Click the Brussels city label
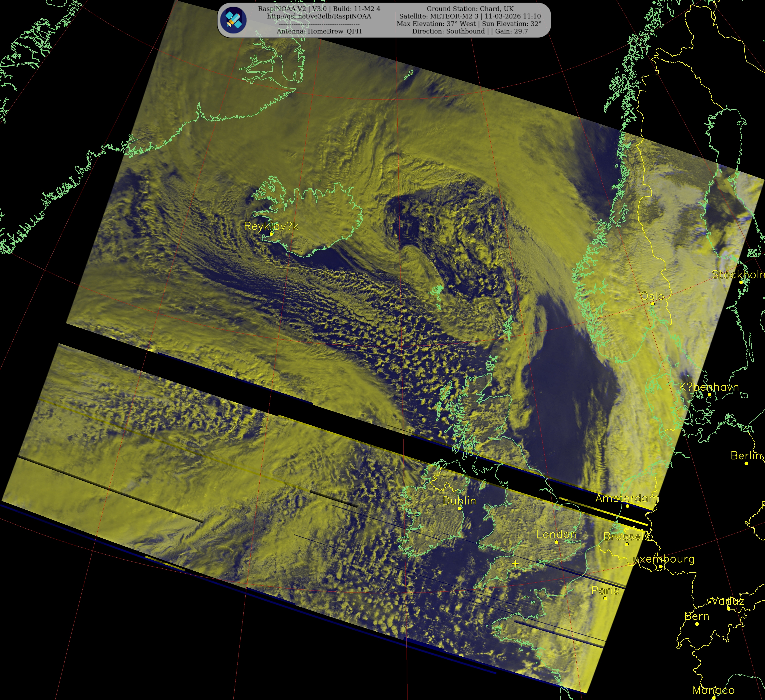Image resolution: width=765 pixels, height=700 pixels. (626, 536)
